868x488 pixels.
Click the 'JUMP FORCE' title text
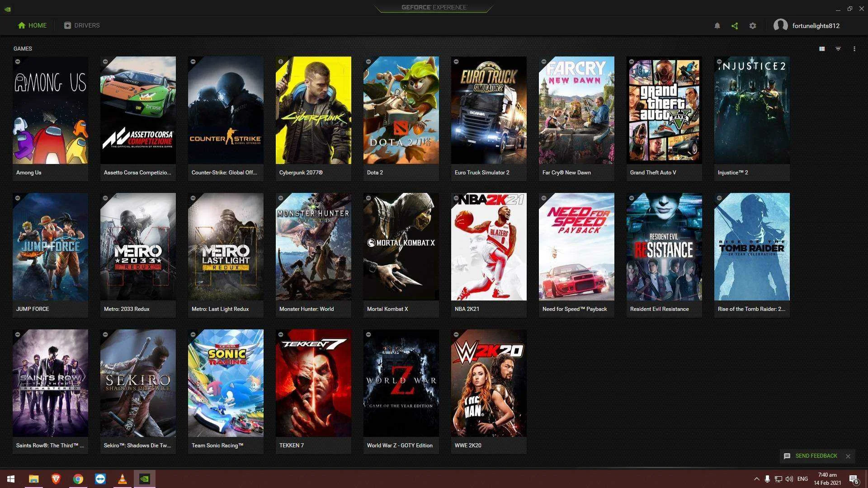tap(33, 309)
